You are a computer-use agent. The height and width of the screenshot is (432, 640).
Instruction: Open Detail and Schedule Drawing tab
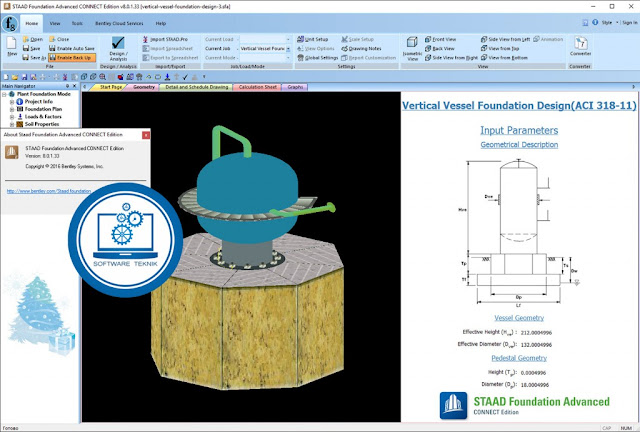(x=196, y=87)
